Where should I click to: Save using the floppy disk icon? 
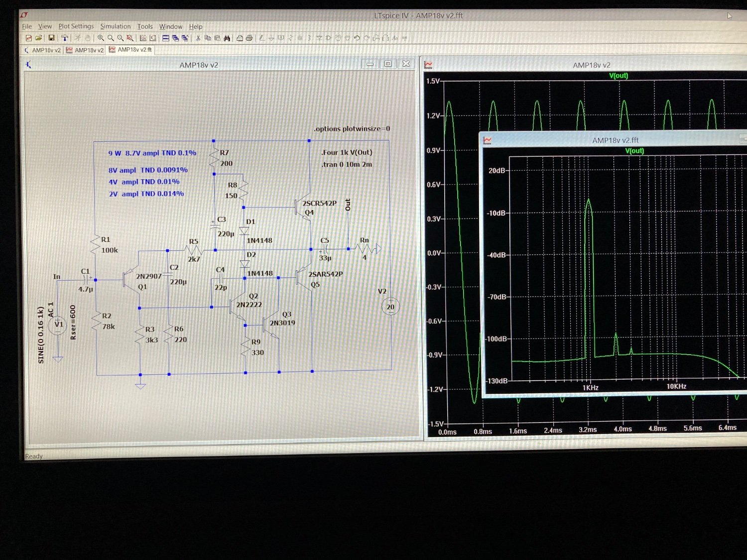(51, 38)
